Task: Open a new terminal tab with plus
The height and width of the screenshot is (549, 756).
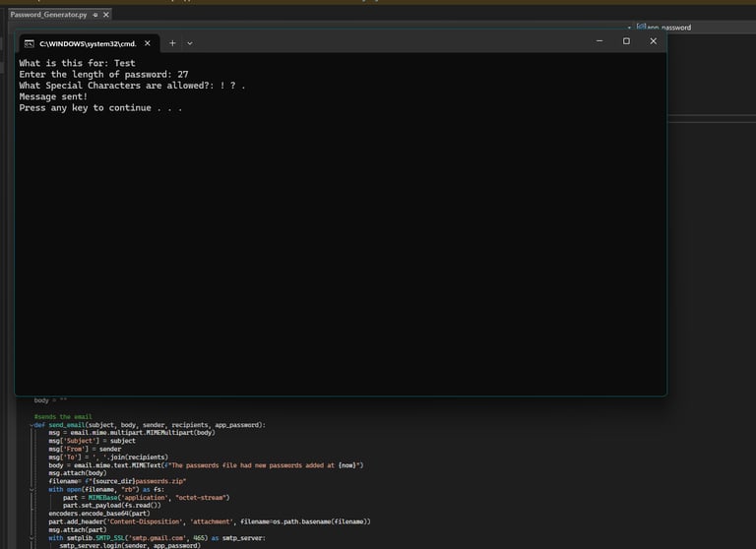Action: pos(172,43)
